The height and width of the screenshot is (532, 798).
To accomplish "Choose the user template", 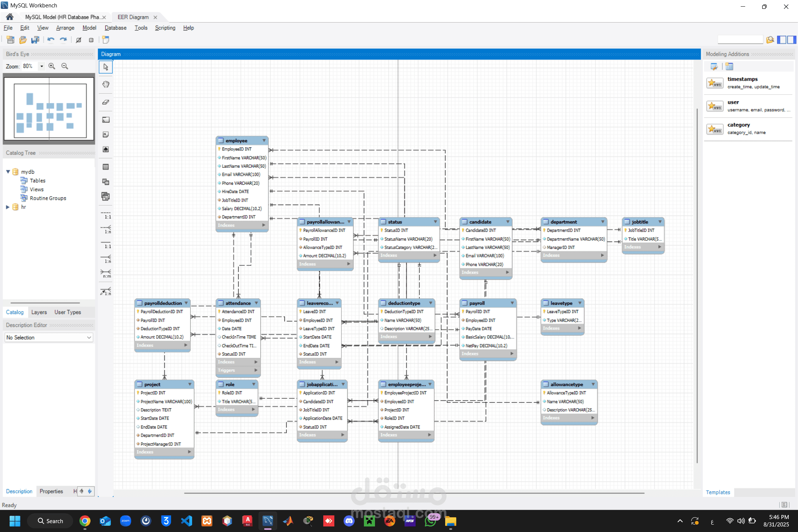I will [x=748, y=106].
